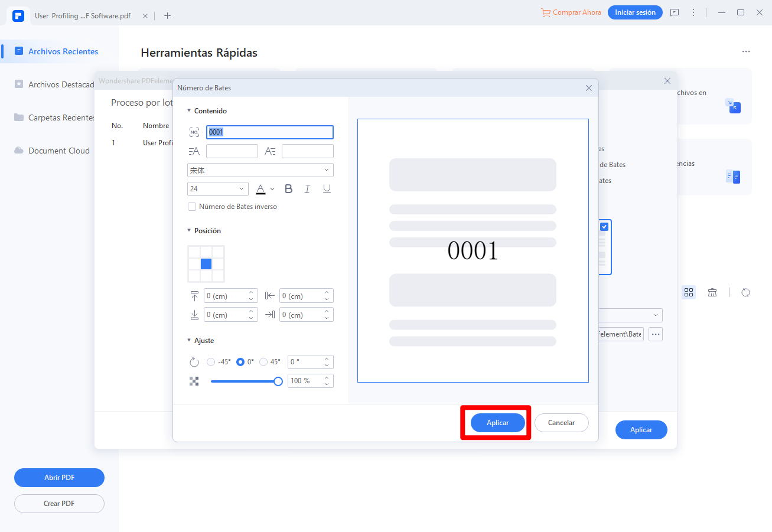Select top-left cell in position grid
The image size is (772, 532).
(x=194, y=252)
